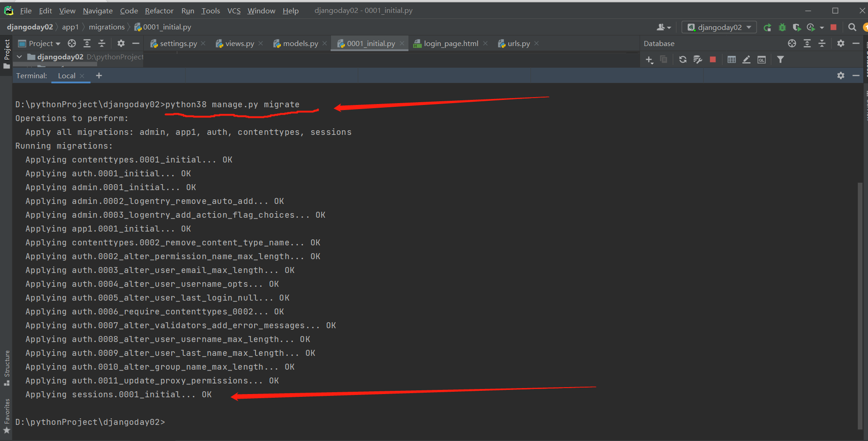The image size is (868, 441).
Task: Open table view icon in Database toolbar
Action: (732, 59)
